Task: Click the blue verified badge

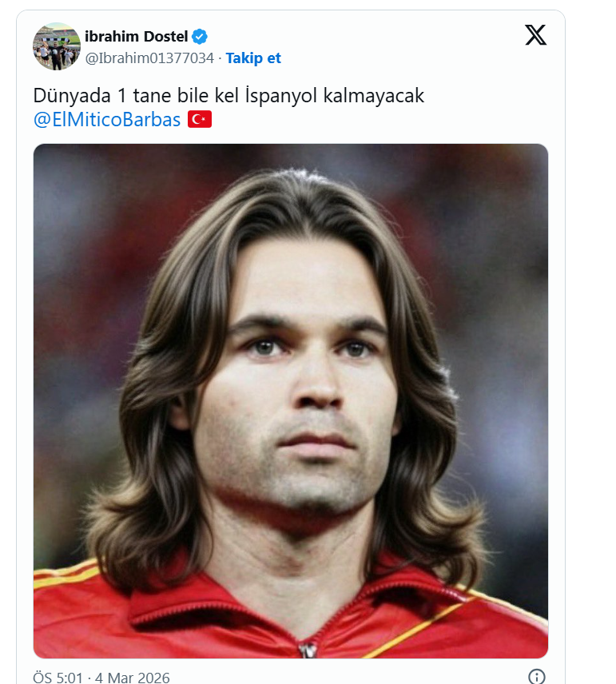Action: tap(201, 36)
